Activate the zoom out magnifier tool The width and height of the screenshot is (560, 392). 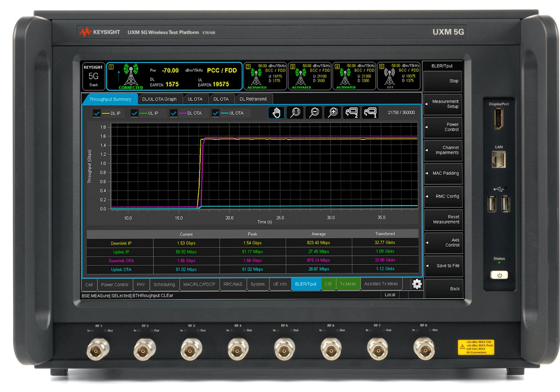314,112
